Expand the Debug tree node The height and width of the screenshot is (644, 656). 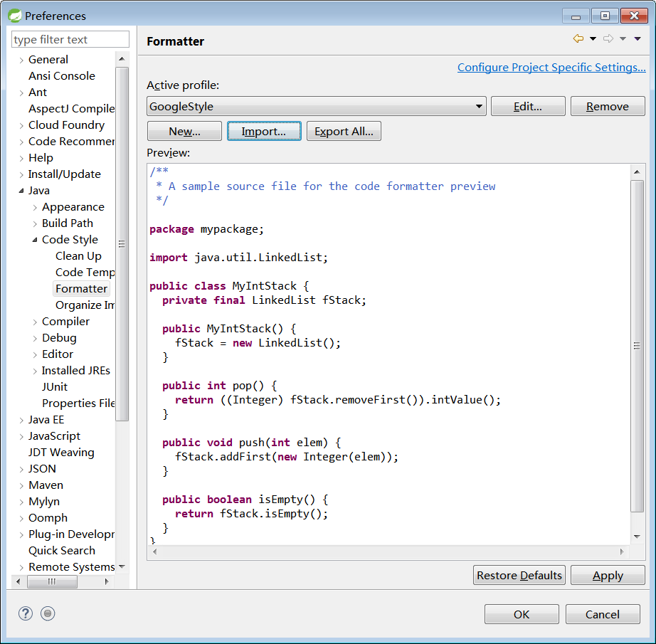35,338
